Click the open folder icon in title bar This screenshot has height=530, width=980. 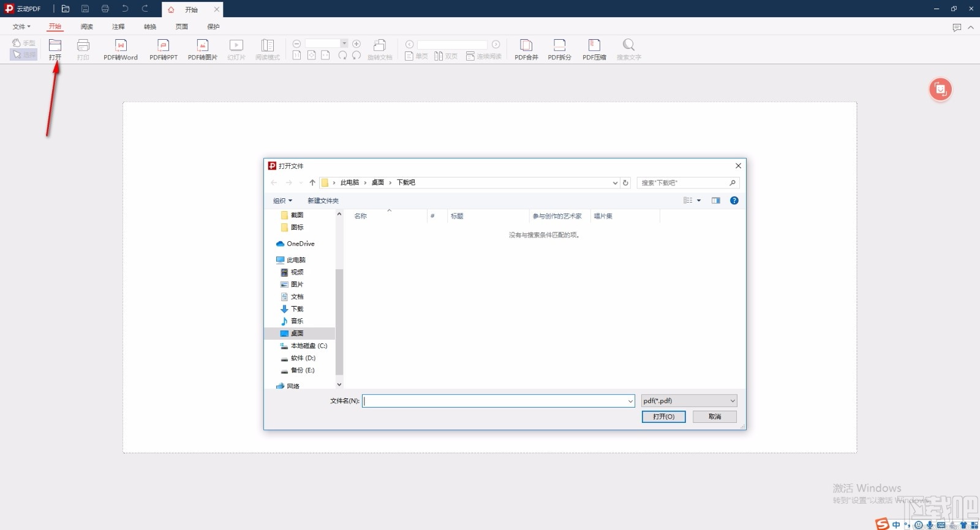coord(66,9)
